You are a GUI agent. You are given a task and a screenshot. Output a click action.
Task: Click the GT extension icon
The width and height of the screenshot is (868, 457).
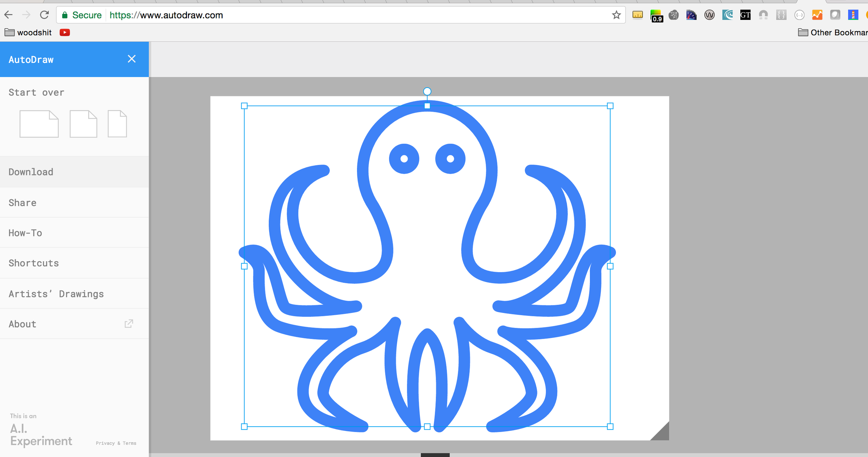point(745,15)
